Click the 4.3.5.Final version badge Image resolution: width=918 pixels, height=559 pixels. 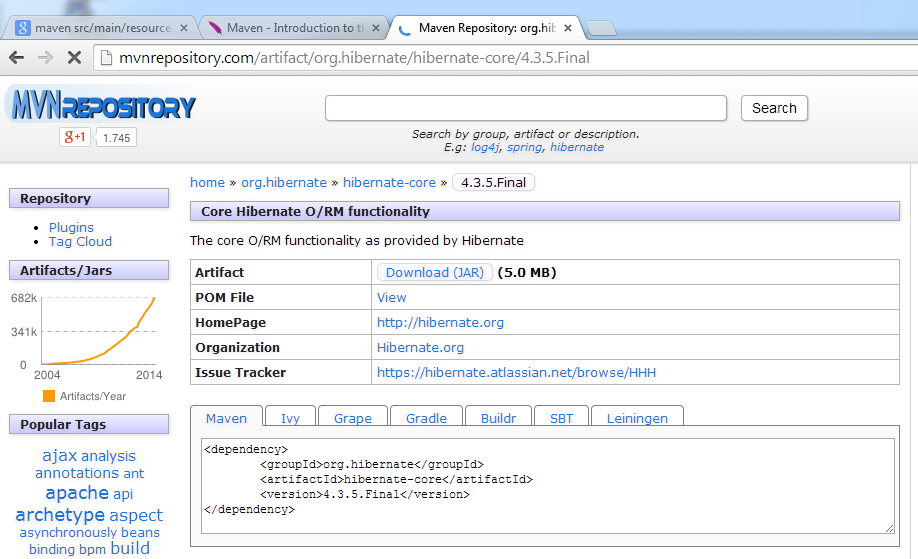click(x=493, y=183)
